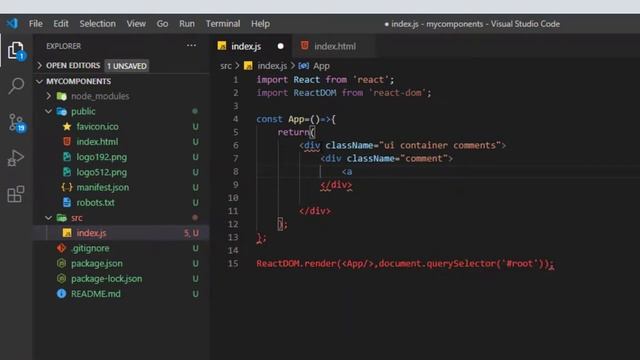Click the App symbol icon in breadcrumb
Viewport: 640px width, 360px height.
304,66
